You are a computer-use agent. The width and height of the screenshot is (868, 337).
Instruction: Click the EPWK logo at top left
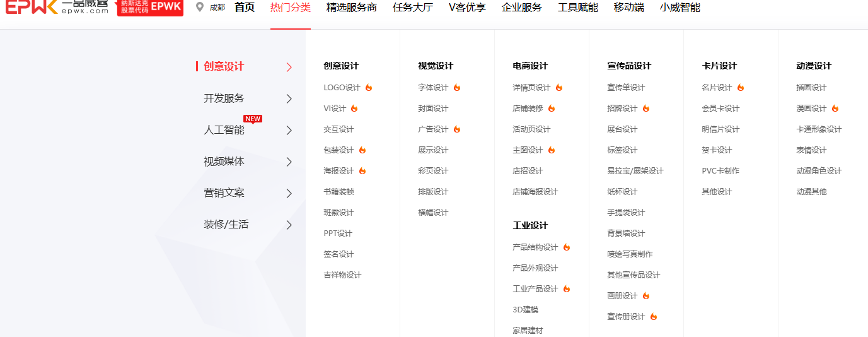(57, 7)
